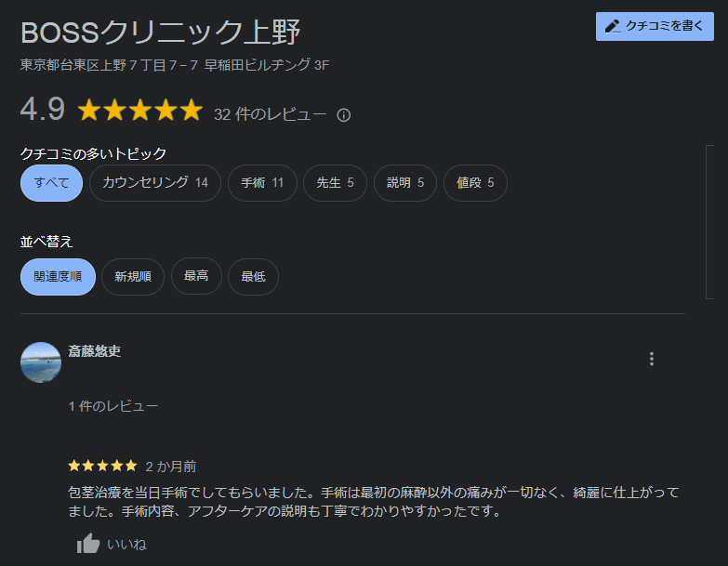Viewport: 728px width, 566px height.
Task: Filter reviews by 先生 topic
Action: pyautogui.click(x=335, y=183)
